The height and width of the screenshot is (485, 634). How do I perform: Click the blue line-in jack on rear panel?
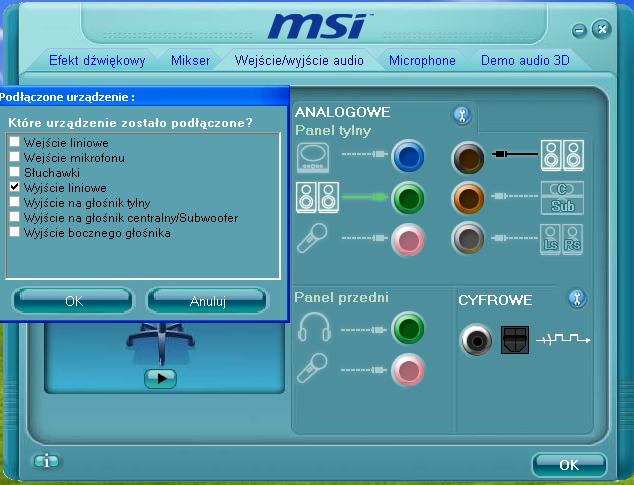coord(408,156)
